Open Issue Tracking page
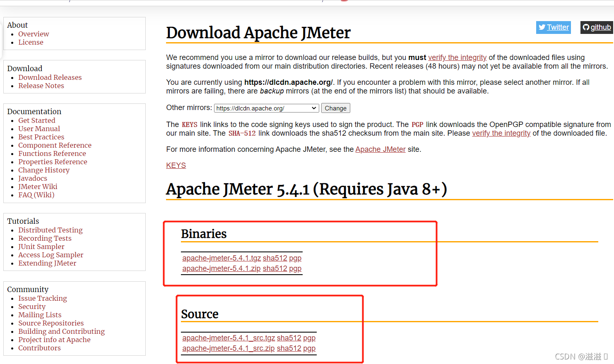This screenshot has height=364, width=614. click(x=42, y=298)
